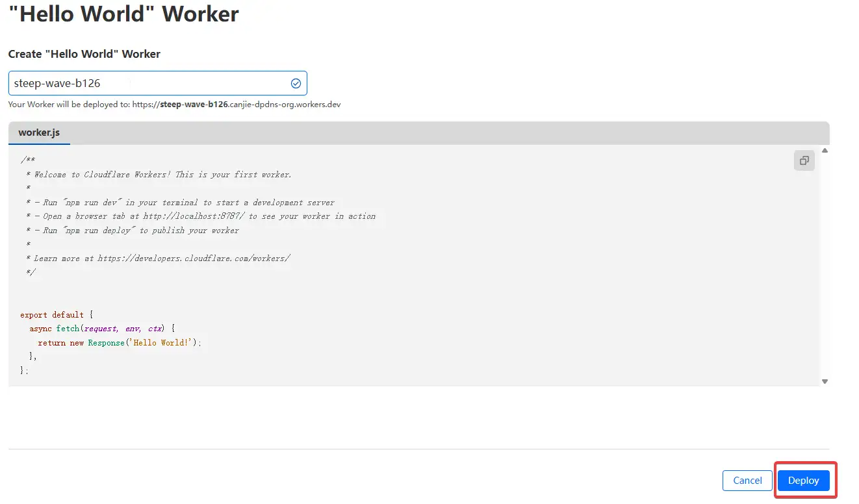This screenshot has width=859, height=504.
Task: Click the page title "Hello World" Worker
Action: pyautogui.click(x=124, y=13)
